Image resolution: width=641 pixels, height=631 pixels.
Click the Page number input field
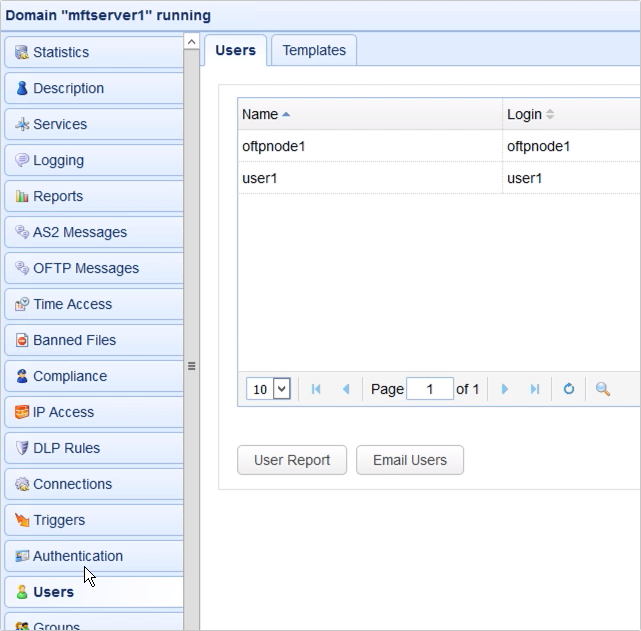[x=430, y=389]
